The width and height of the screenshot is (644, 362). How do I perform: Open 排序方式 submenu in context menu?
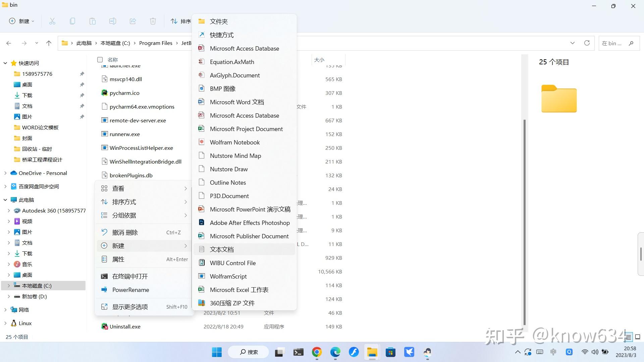144,202
